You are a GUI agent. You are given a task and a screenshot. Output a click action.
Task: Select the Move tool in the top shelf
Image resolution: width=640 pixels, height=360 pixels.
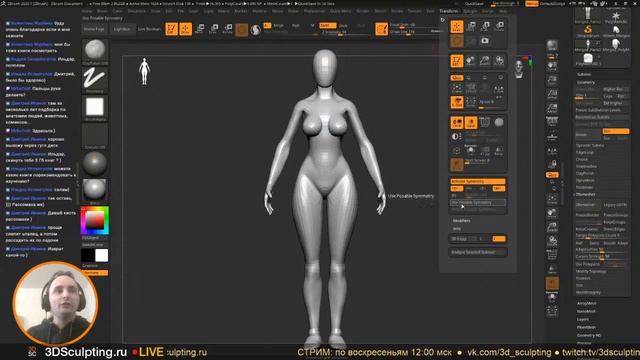(x=200, y=29)
